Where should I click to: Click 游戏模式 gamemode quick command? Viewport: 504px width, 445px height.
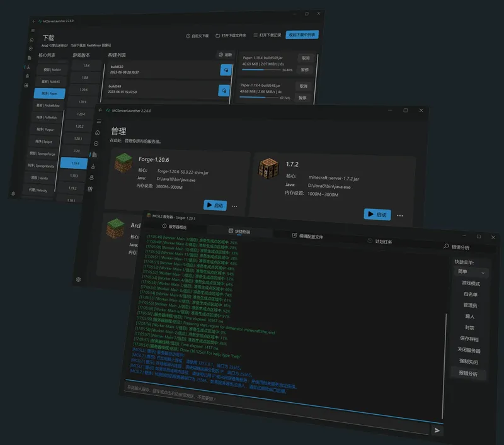pos(471,283)
